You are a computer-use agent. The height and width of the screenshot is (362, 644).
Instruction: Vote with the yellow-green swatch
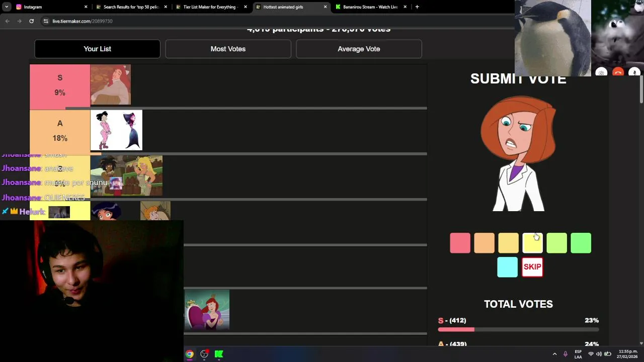(556, 243)
